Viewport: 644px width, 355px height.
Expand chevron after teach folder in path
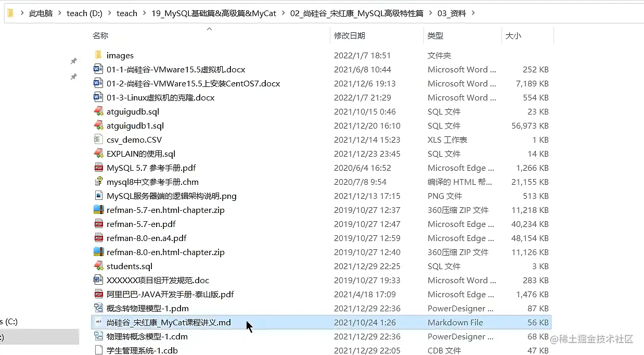[144, 14]
